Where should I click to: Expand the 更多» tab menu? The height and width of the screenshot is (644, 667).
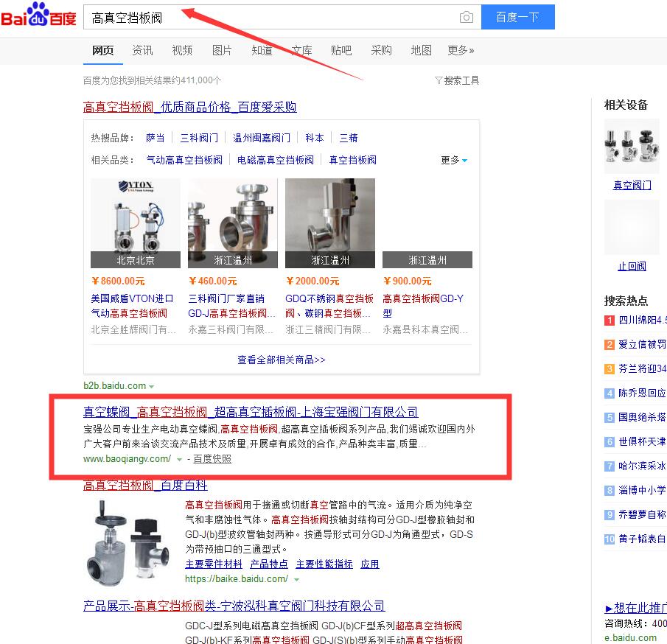(x=461, y=51)
